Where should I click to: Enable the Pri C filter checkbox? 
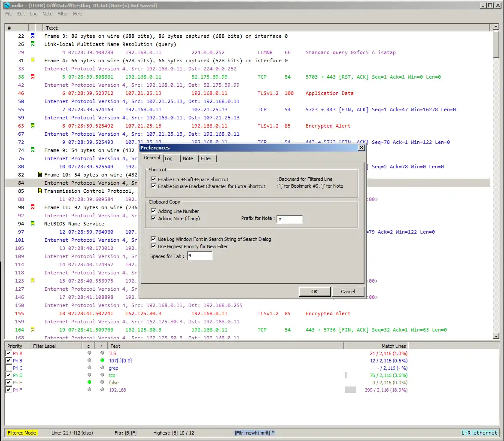[9, 368]
